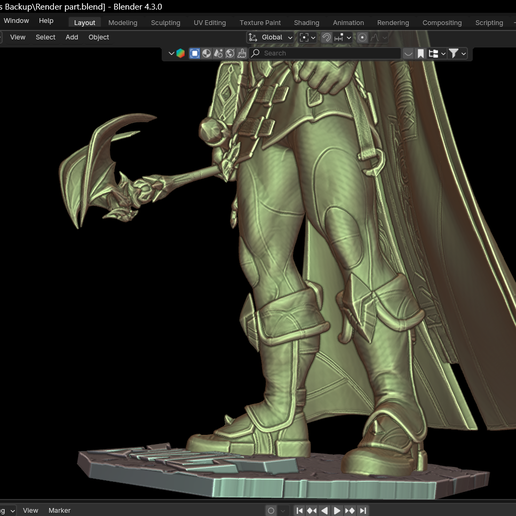Select the blue highlighted filter square icon
The height and width of the screenshot is (516, 516).
tap(195, 53)
